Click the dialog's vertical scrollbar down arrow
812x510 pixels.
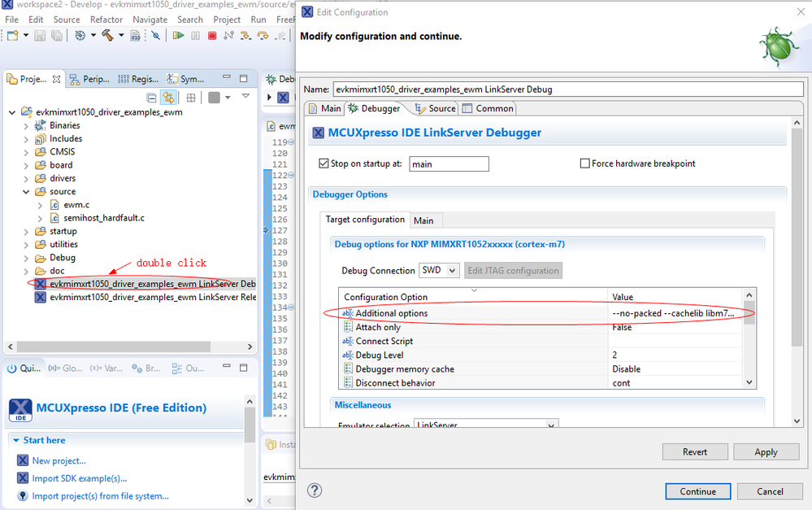tap(797, 421)
